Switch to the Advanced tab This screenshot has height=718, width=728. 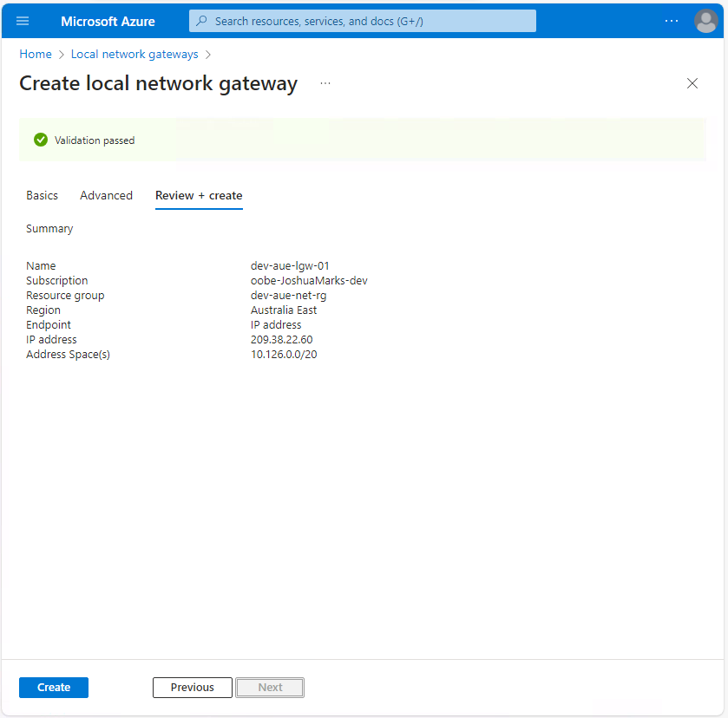point(106,195)
